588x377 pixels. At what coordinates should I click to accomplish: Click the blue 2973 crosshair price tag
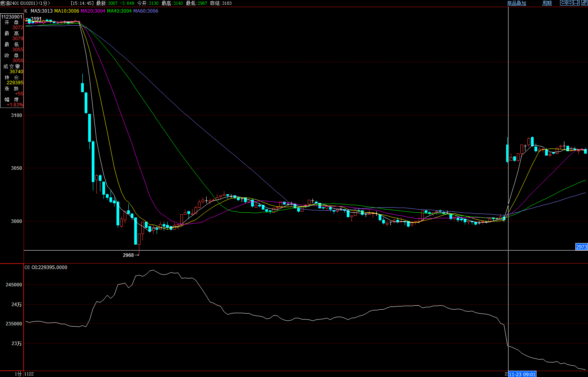coord(582,247)
